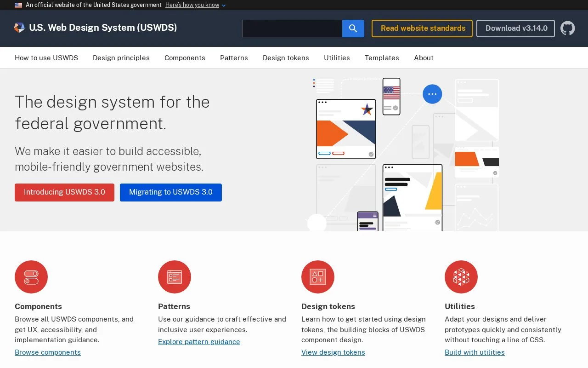588x368 pixels.
Task: Click the "We make it easier" subheading text
Action: pyautogui.click(x=109, y=159)
